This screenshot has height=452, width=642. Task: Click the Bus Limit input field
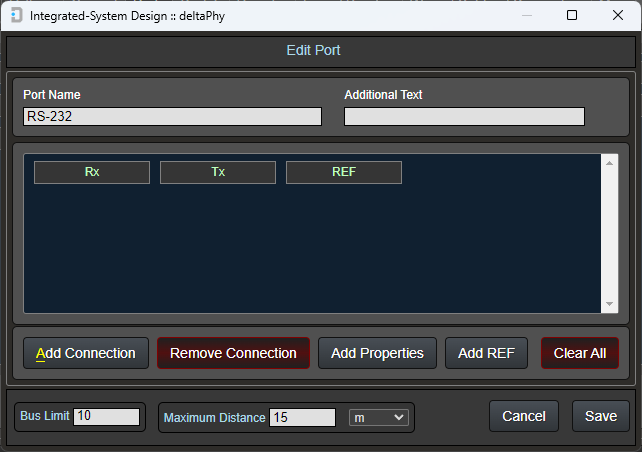pos(106,417)
